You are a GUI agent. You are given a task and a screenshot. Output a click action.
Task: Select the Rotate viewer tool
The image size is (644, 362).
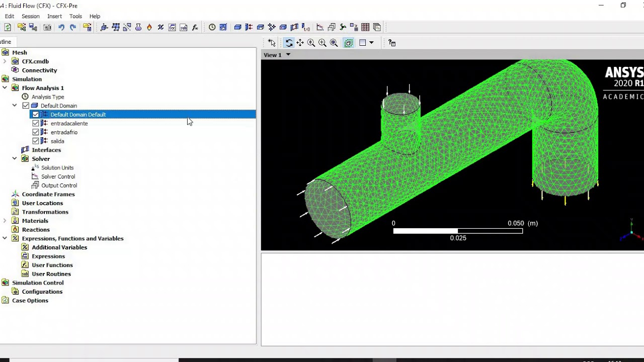(x=289, y=43)
